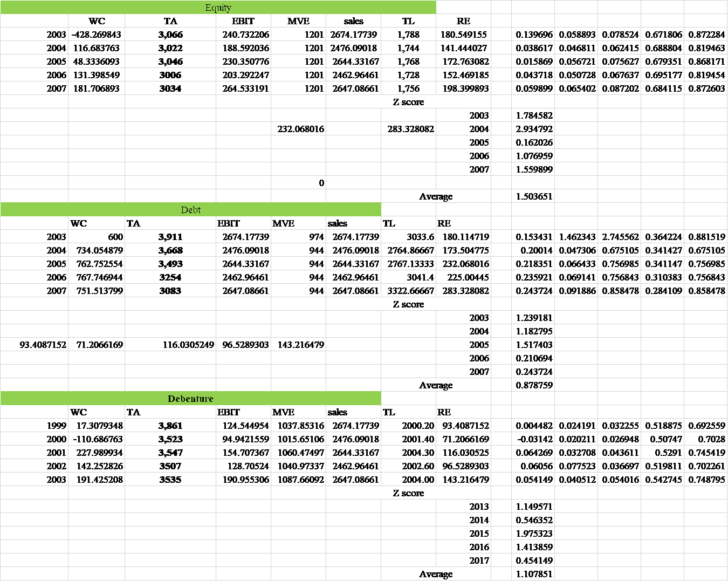This screenshot has height=581, width=728.
Task: Click Debt TA value 3083
Action: coord(170,291)
